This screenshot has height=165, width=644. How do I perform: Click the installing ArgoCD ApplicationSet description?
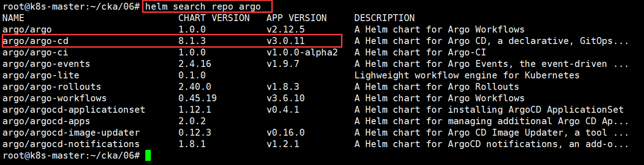pos(489,110)
